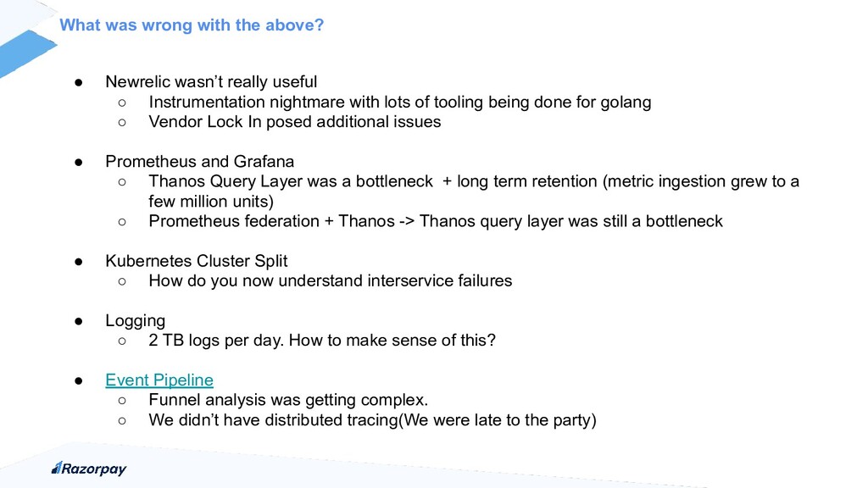The width and height of the screenshot is (868, 488).
Task: Click the 'Vendor Lock In posed additional issues' line
Action: point(294,122)
